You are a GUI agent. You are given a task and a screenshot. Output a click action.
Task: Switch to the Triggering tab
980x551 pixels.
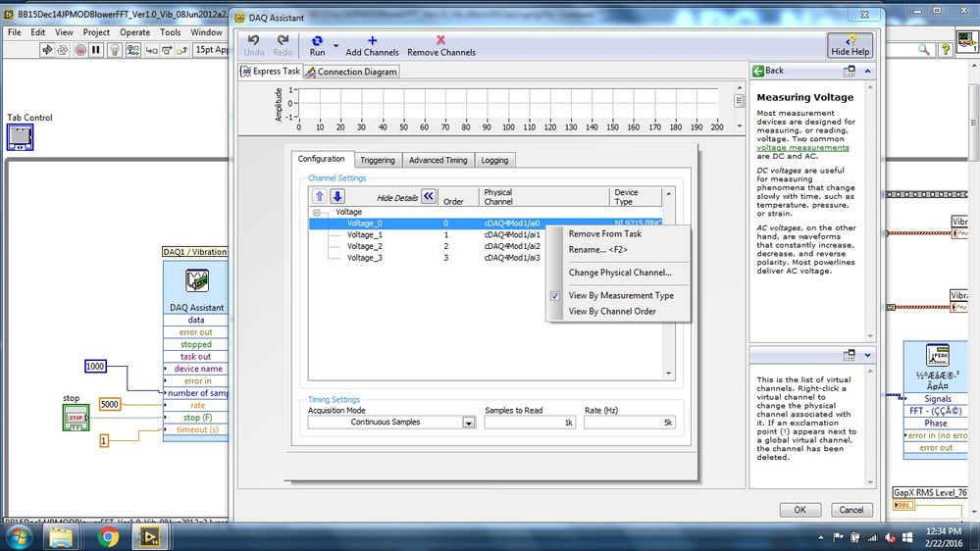click(377, 160)
